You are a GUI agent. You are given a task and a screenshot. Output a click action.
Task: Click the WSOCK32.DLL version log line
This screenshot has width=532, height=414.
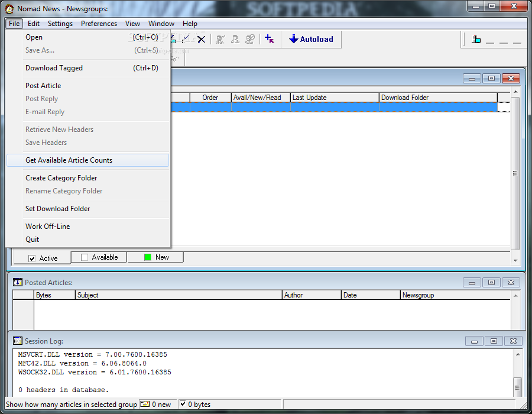coord(95,372)
